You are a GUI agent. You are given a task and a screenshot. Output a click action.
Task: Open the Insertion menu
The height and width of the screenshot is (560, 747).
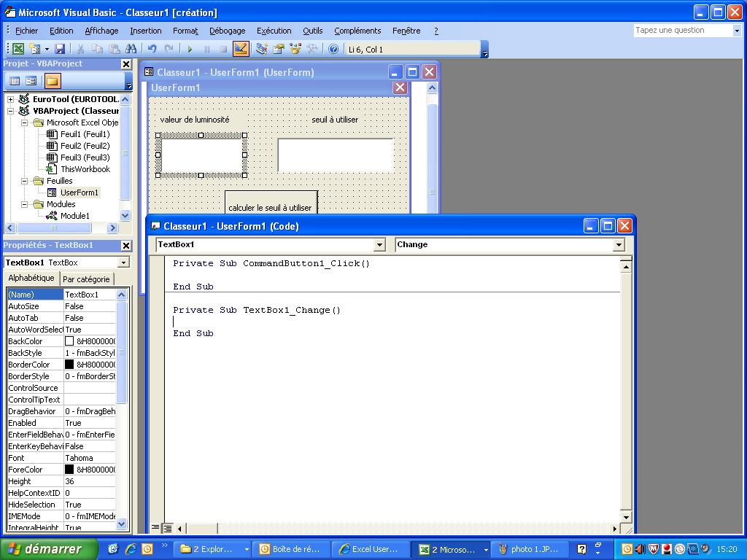146,31
